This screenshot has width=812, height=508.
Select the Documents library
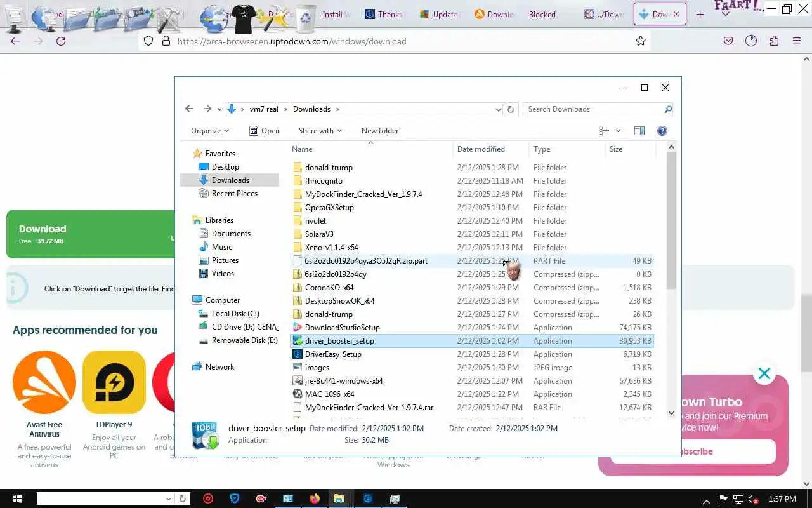pyautogui.click(x=231, y=234)
